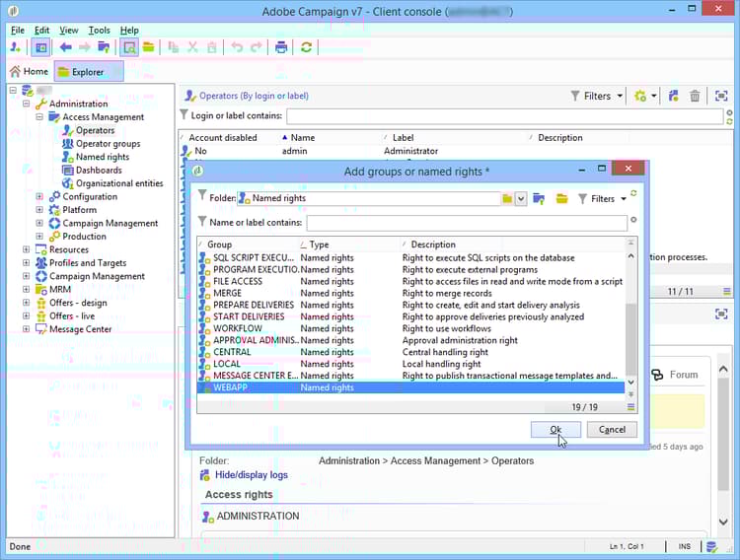The width and height of the screenshot is (740, 560).
Task: Open the Filters dropdown in the dialog
Action: 603,199
